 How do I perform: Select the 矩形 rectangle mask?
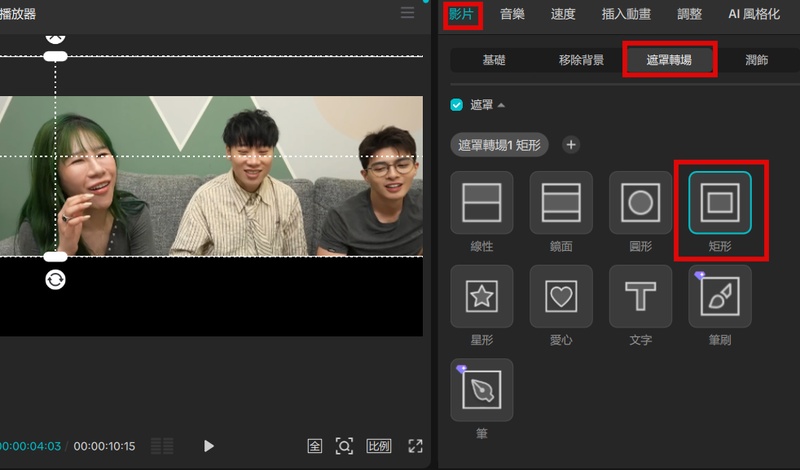720,203
